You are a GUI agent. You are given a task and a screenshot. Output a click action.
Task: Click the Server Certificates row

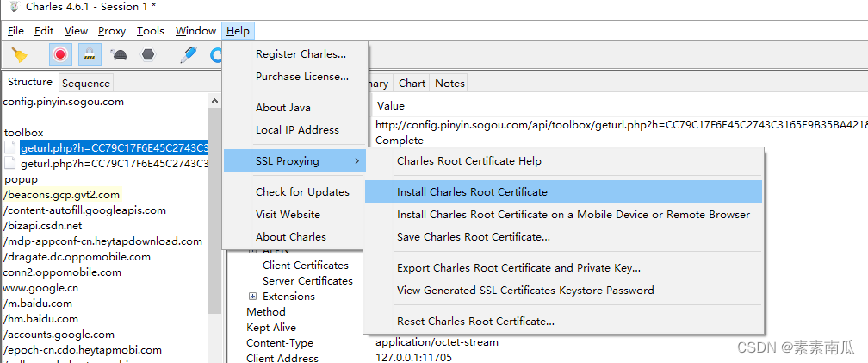(307, 280)
